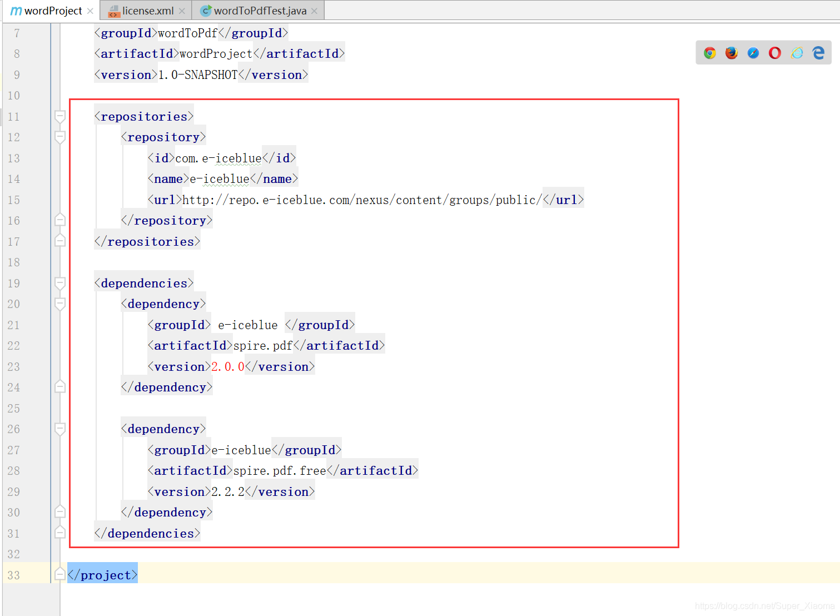Fold closing repository tag at line 16
The image size is (840, 616).
click(60, 220)
